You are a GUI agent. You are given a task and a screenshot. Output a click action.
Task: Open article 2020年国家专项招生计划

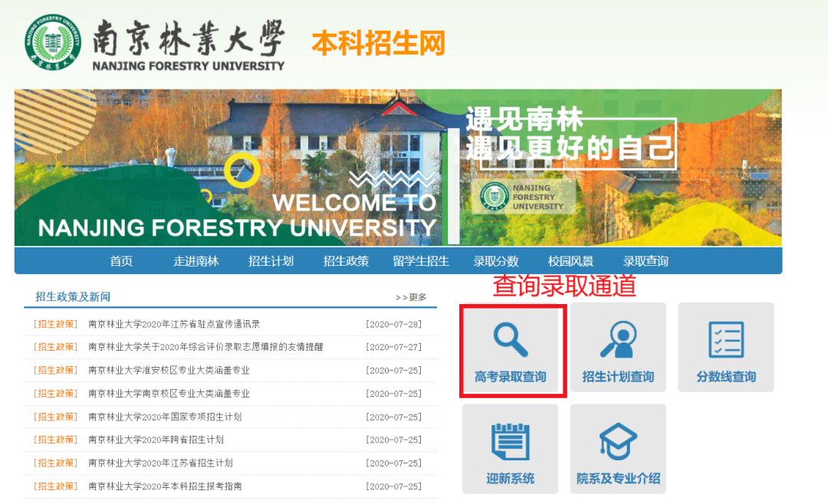point(165,417)
